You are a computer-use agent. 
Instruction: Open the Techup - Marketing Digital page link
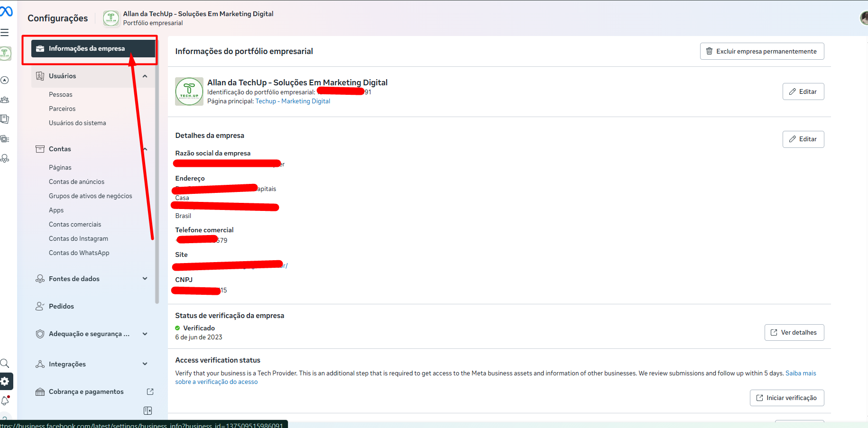click(x=293, y=101)
